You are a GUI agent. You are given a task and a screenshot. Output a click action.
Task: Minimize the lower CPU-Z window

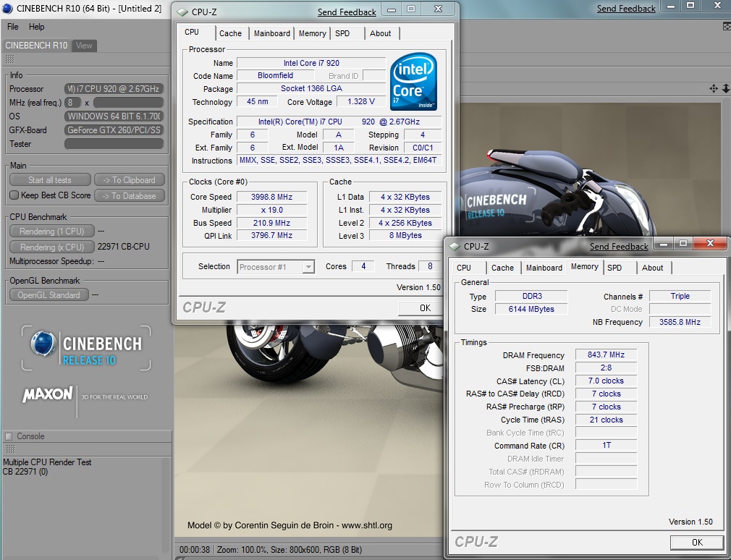point(664,243)
